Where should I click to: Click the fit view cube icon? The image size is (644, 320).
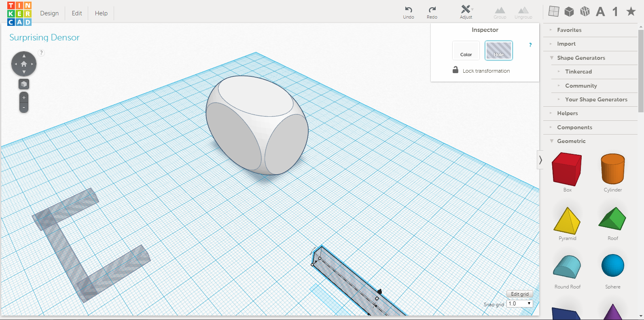click(x=24, y=84)
